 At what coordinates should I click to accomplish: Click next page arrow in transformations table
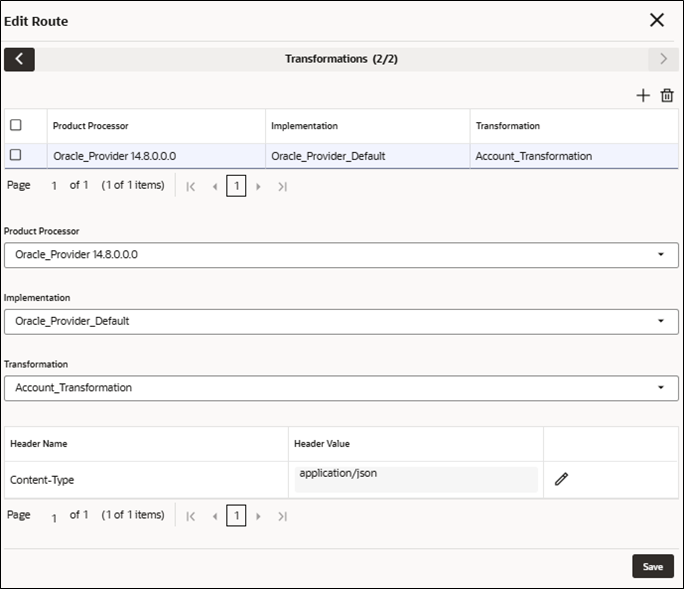(x=258, y=187)
